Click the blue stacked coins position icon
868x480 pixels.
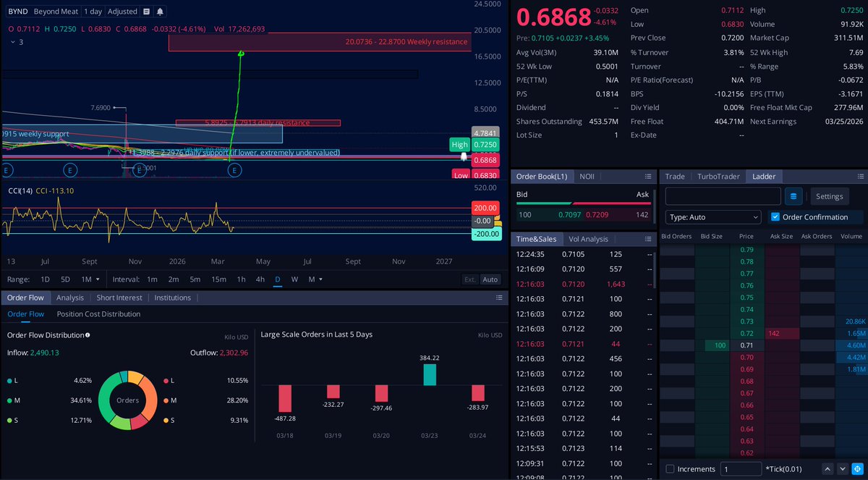(793, 196)
